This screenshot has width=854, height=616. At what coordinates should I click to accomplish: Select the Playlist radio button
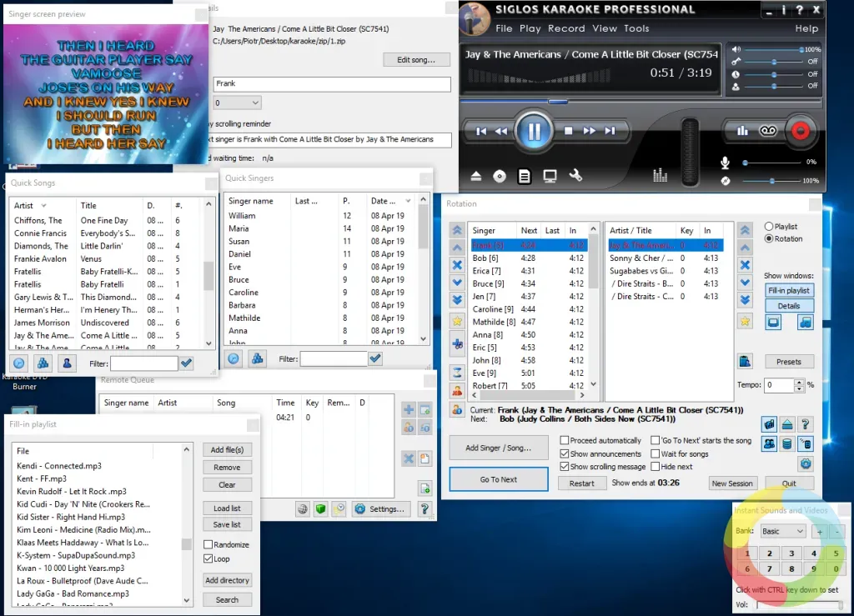click(x=768, y=226)
